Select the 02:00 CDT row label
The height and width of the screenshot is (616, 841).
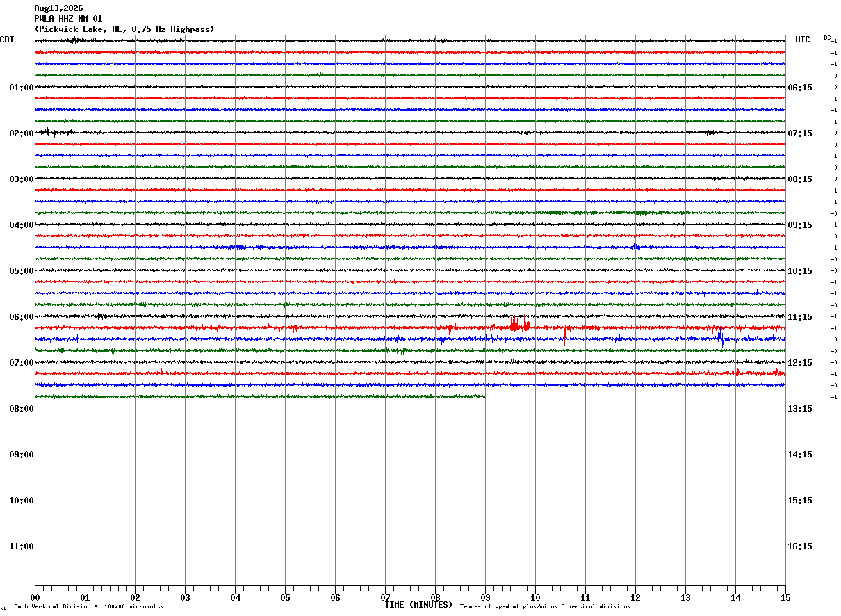coord(22,133)
